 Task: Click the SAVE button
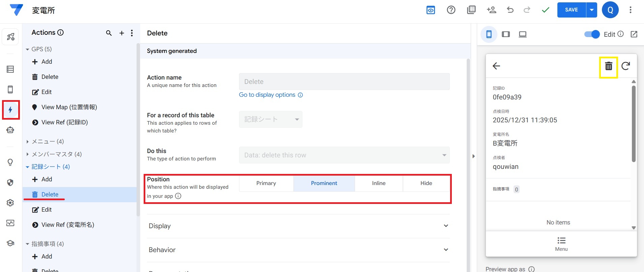tap(571, 10)
